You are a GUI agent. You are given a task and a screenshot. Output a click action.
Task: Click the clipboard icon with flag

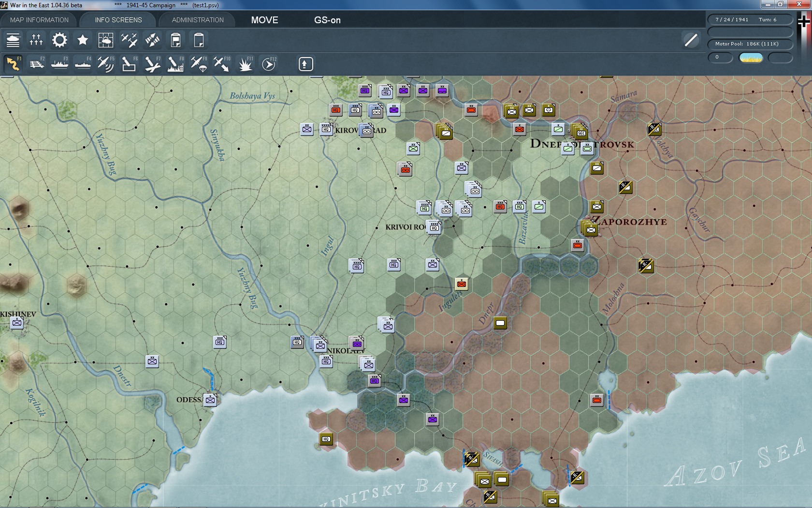pos(175,40)
